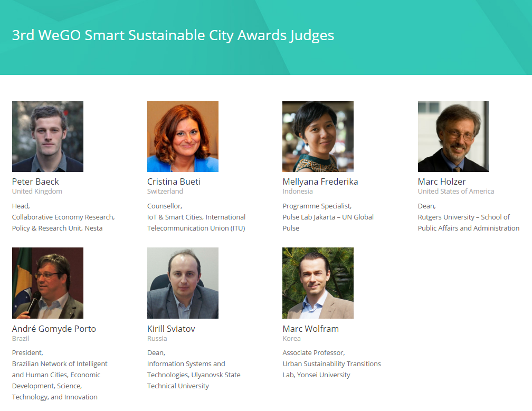
Task: Click the name Peter Baeck
Action: point(35,182)
